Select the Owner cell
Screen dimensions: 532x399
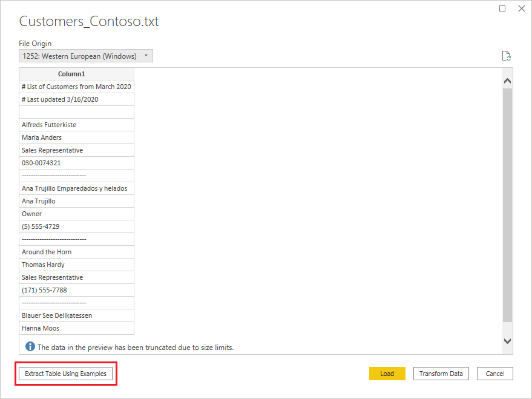[x=77, y=214]
